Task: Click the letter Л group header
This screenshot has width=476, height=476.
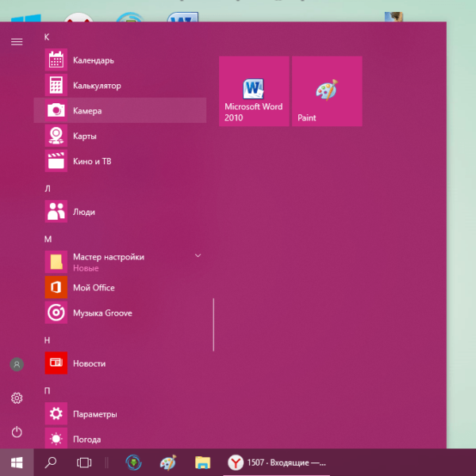Action: click(x=48, y=189)
